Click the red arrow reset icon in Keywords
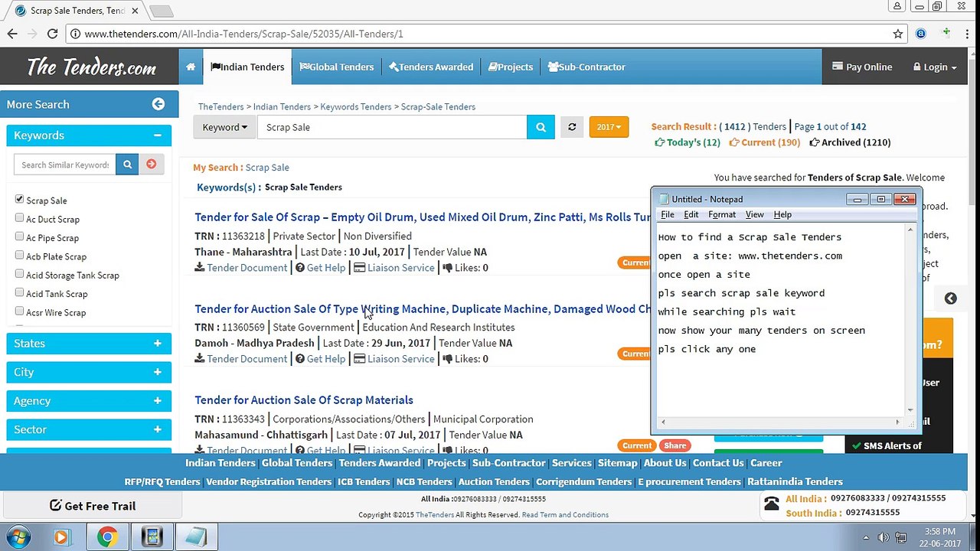 click(x=151, y=164)
